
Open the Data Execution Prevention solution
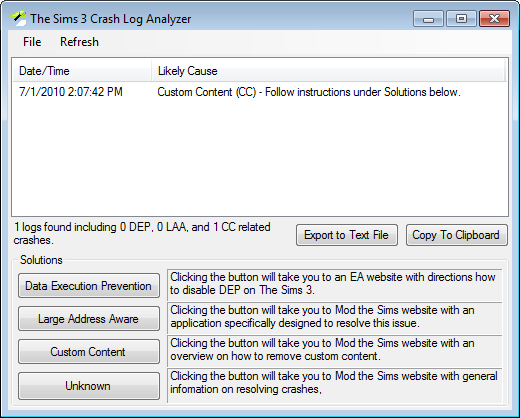(89, 286)
